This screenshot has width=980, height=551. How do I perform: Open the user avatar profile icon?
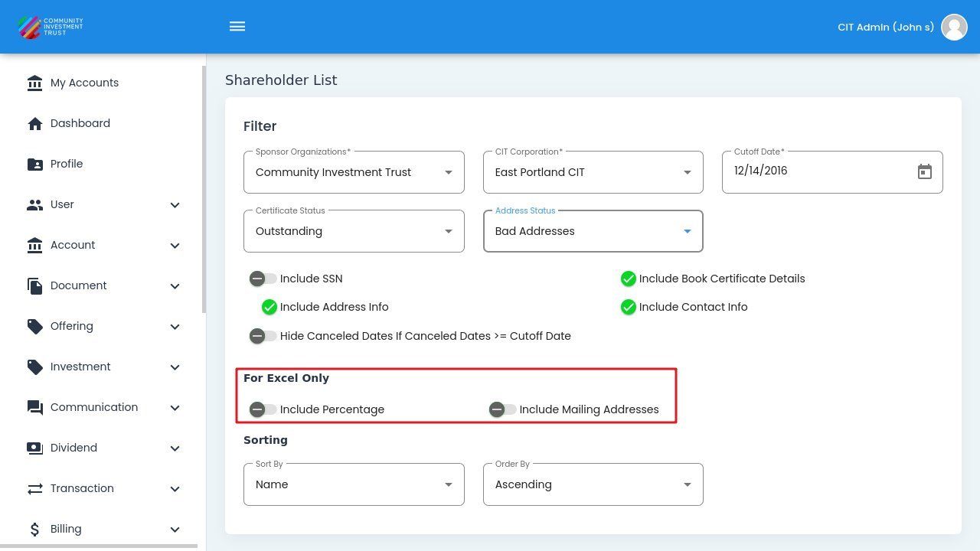[954, 27]
